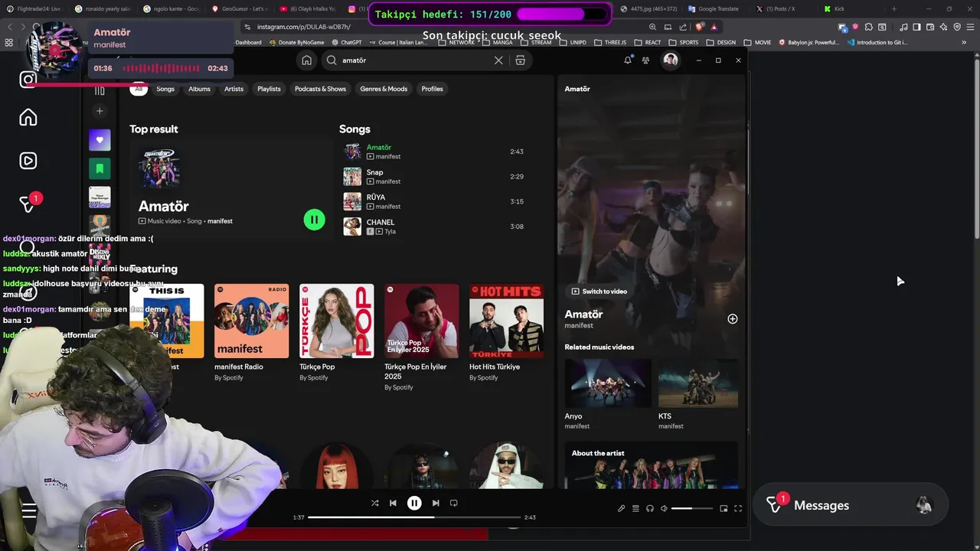Open the Instagram Messages popup
This screenshot has height=551, width=980.
(850, 505)
